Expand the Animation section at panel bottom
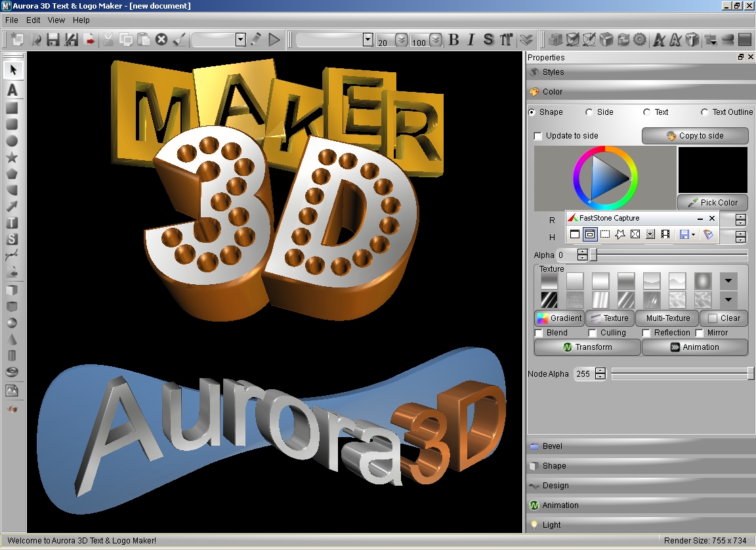 [x=640, y=505]
